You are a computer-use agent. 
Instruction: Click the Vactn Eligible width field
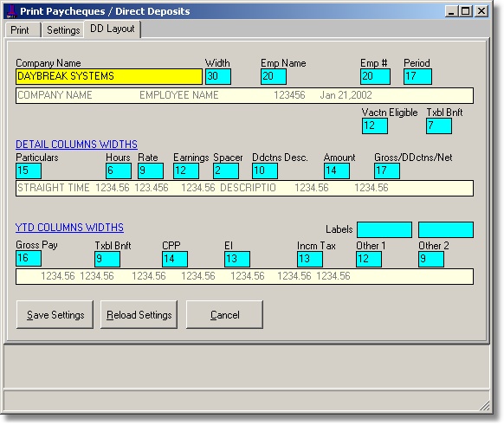[x=374, y=126]
